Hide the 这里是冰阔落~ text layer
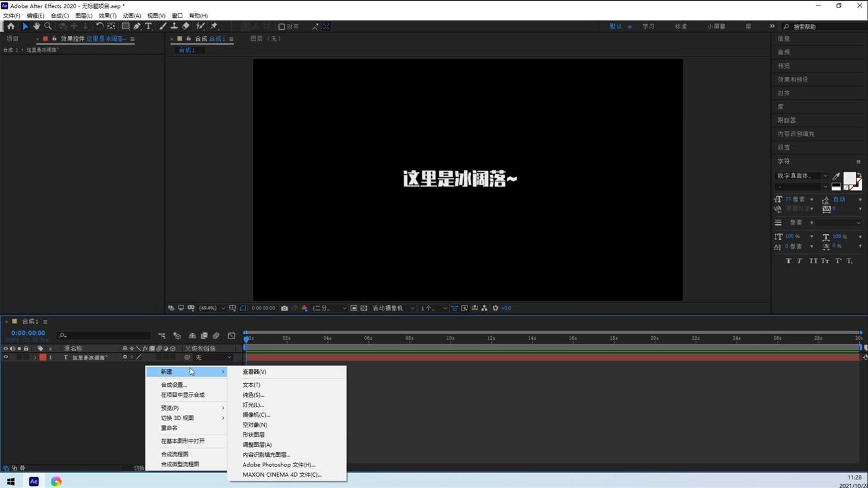868x488 pixels. [5, 357]
